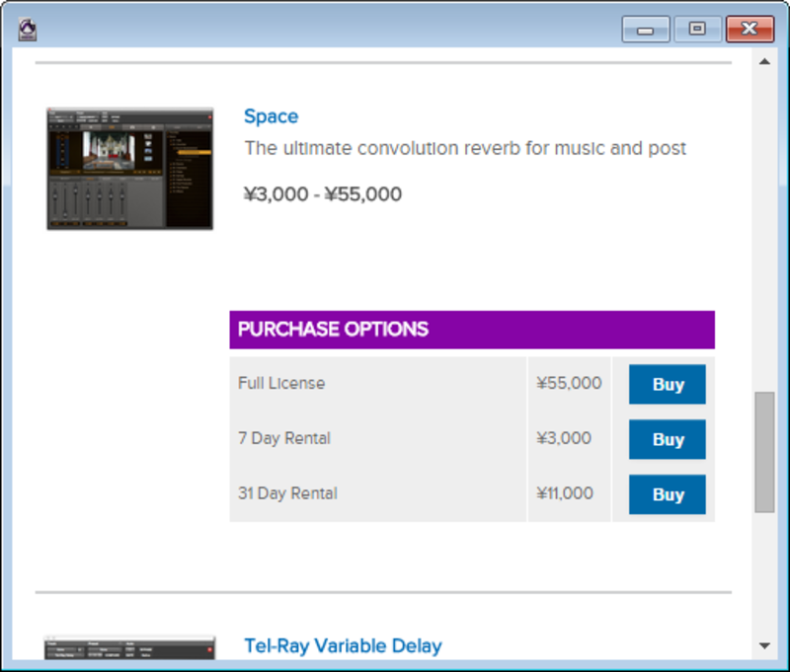The width and height of the screenshot is (790, 672).
Task: Select the Full License label text
Action: [x=281, y=383]
